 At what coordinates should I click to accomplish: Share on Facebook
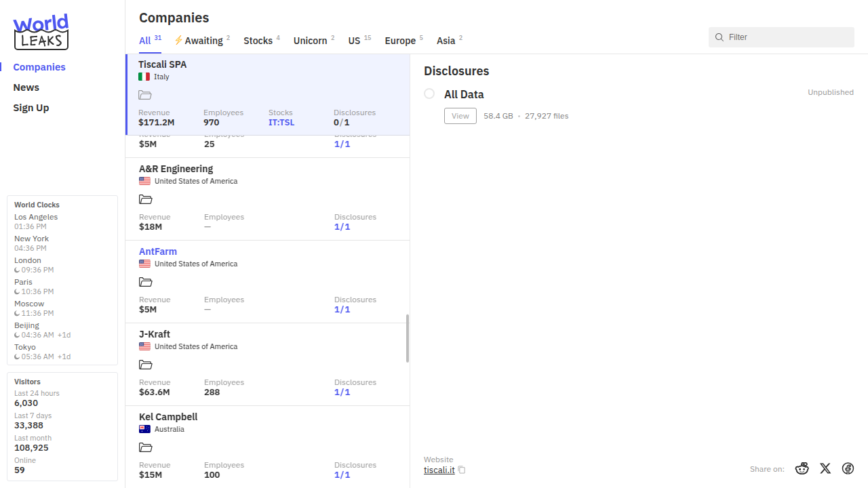848,468
